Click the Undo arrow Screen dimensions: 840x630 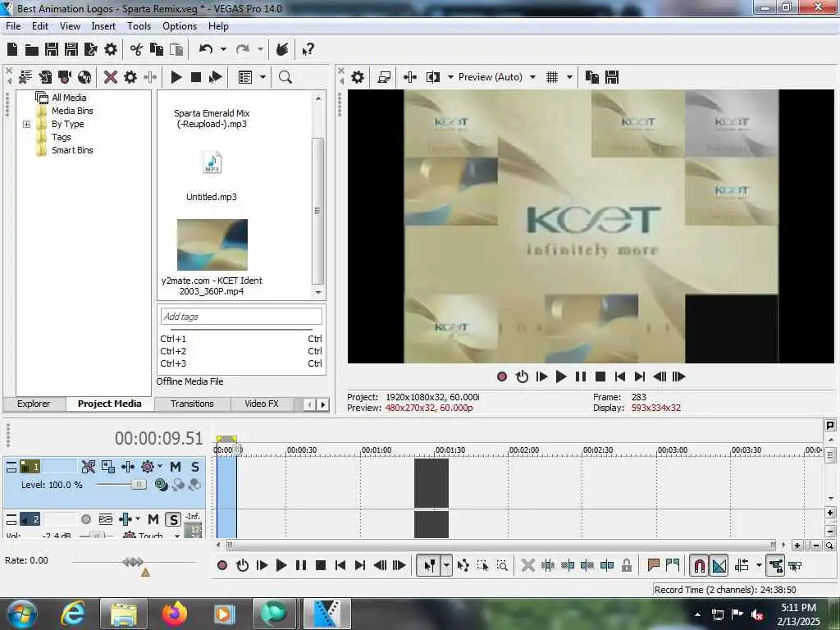tap(206, 49)
